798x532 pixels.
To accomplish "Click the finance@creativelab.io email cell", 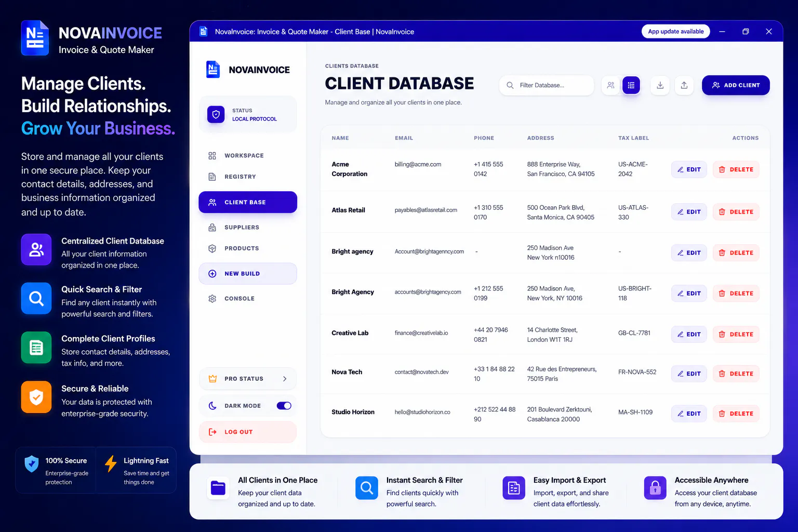I will click(x=421, y=333).
